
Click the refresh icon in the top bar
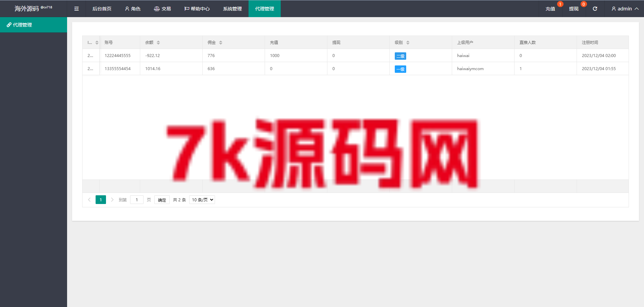click(x=595, y=9)
